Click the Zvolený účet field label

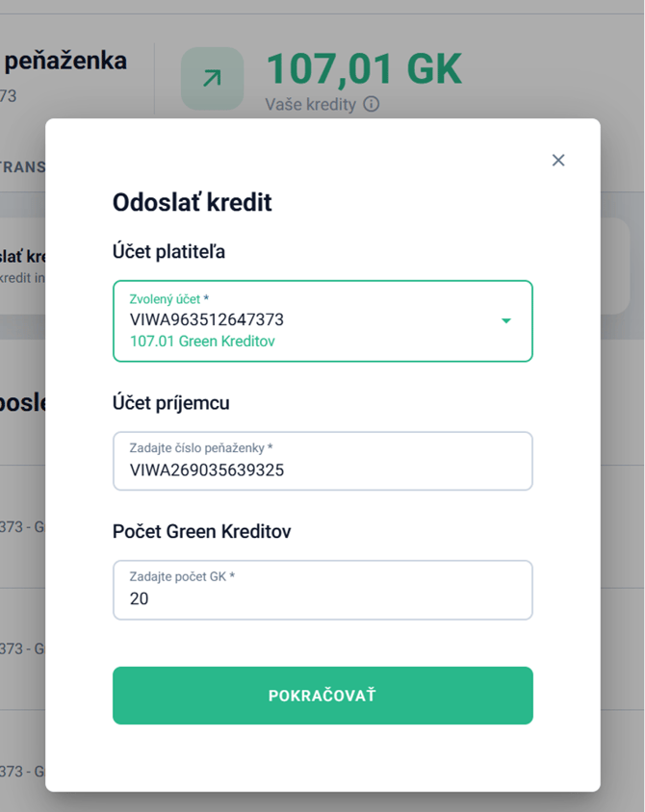(169, 299)
